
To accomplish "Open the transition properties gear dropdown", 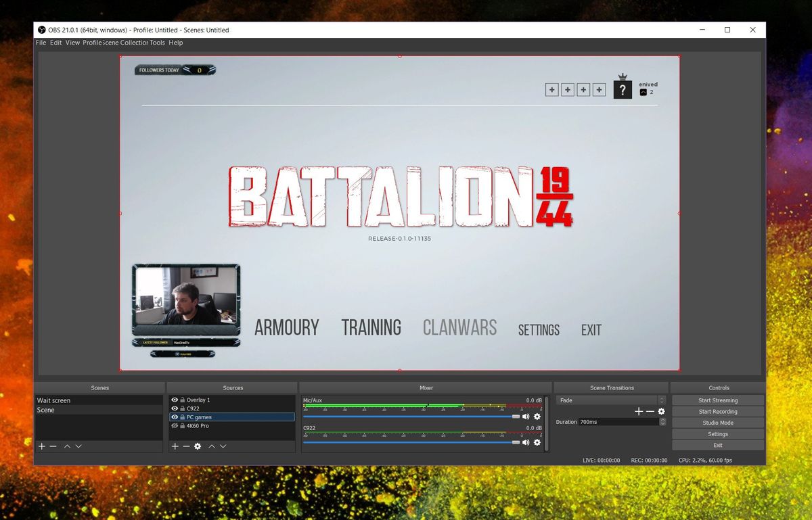I will (x=662, y=411).
